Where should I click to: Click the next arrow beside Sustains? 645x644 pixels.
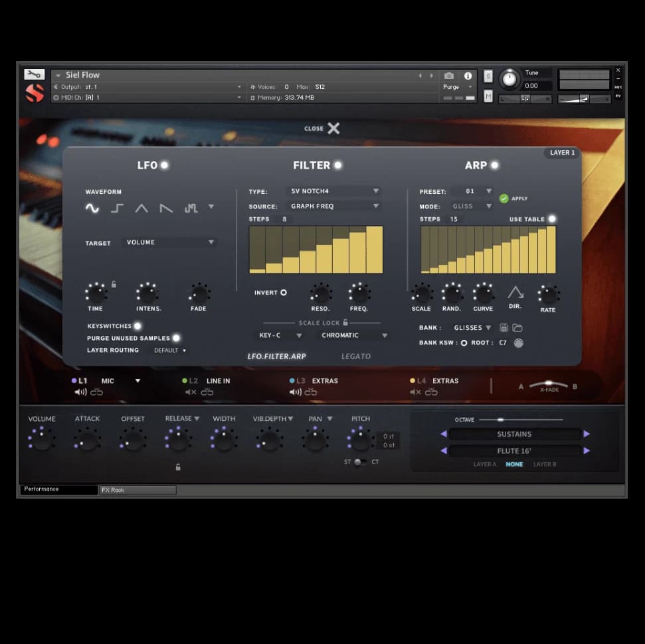pyautogui.click(x=587, y=434)
